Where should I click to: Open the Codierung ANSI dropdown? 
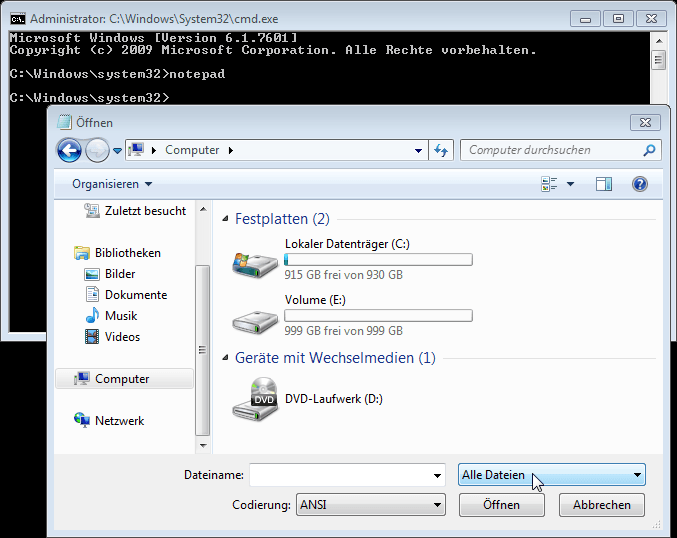click(x=370, y=505)
